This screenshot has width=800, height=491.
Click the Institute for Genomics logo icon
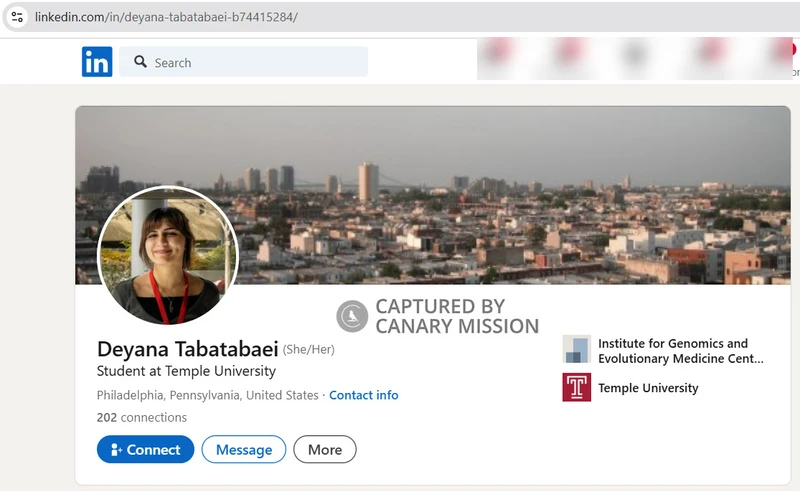point(577,349)
